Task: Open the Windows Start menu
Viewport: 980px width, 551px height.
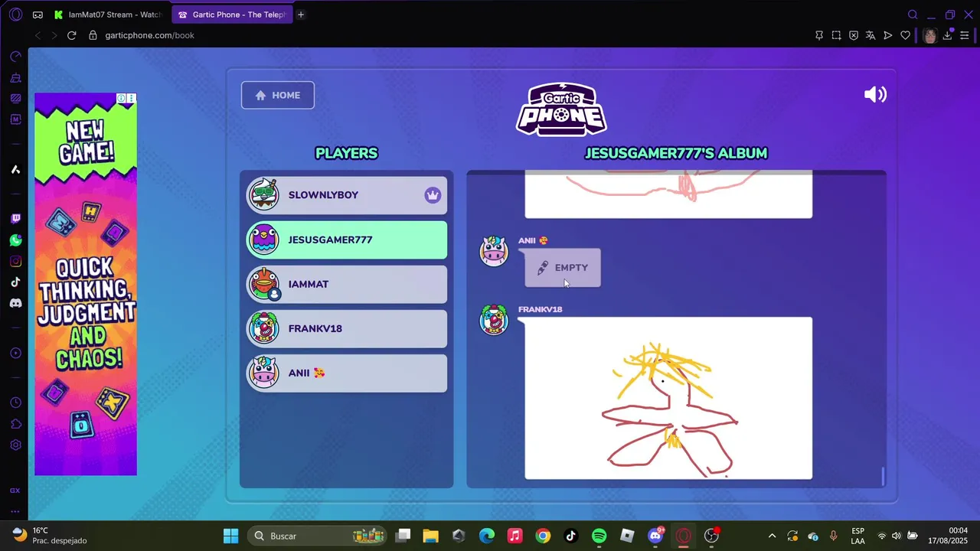Action: coord(230,536)
